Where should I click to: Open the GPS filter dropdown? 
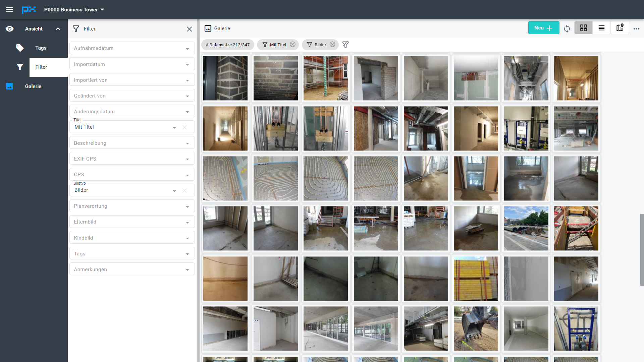coord(132,175)
